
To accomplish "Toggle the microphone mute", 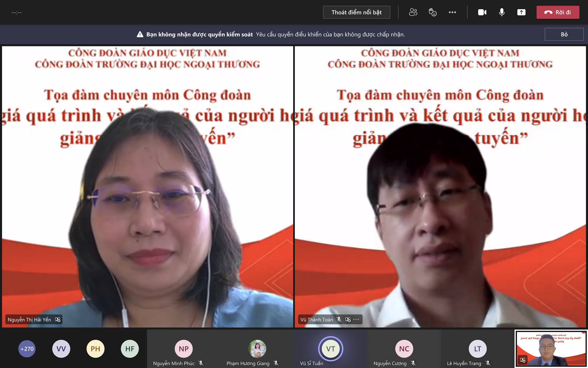I will tap(502, 12).
